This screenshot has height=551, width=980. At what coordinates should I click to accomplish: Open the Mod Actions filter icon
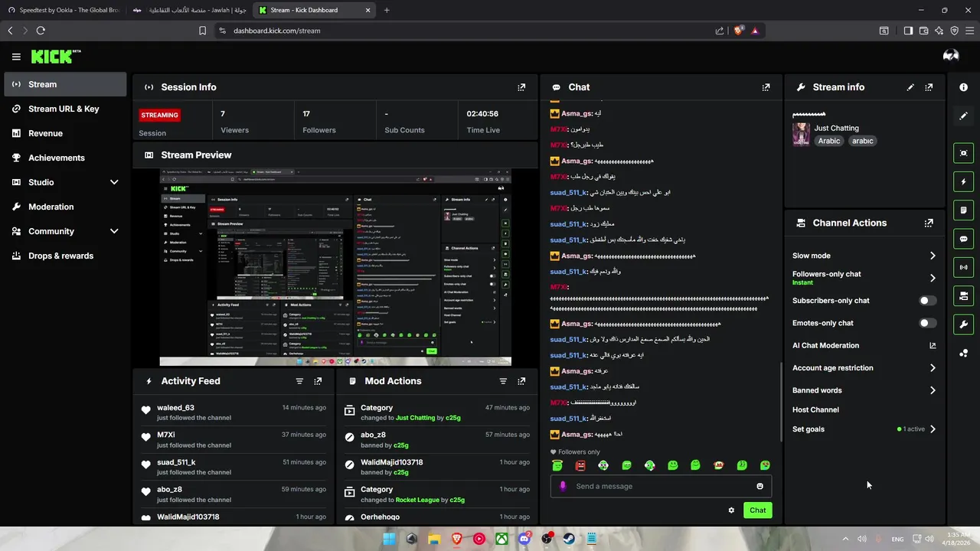tap(503, 381)
